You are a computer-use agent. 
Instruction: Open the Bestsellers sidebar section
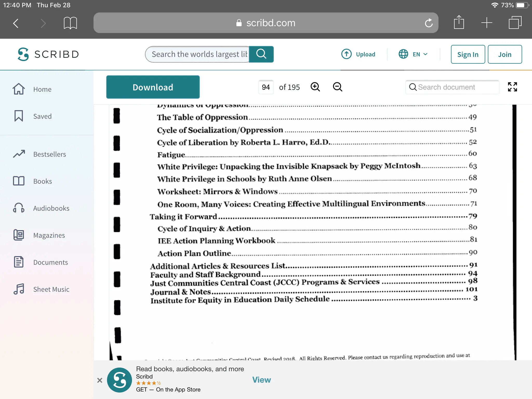(49, 154)
